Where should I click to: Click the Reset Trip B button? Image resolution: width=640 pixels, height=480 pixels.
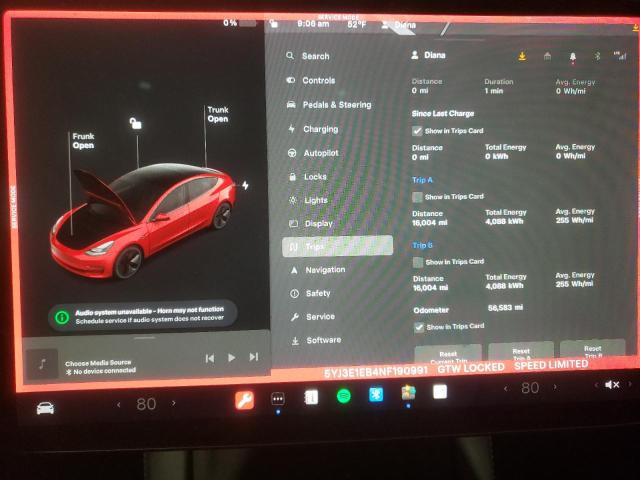(x=593, y=349)
